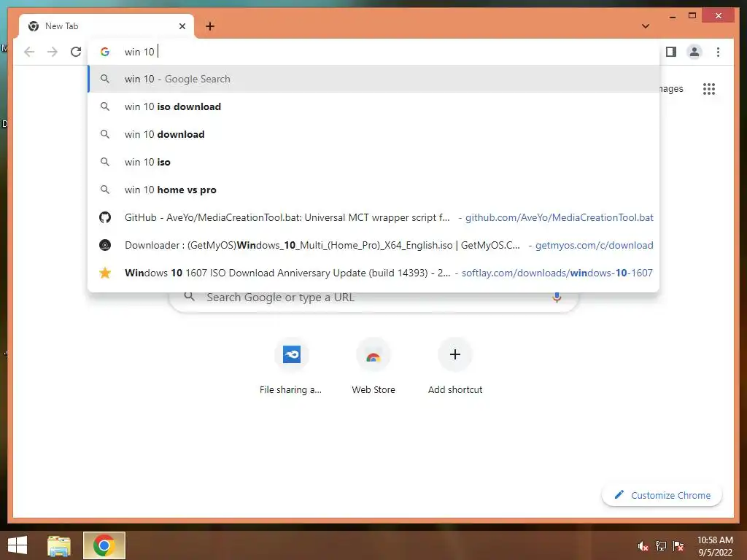Choose 'win 10 iso' suggestion
The width and height of the screenshot is (747, 560).
pos(373,162)
